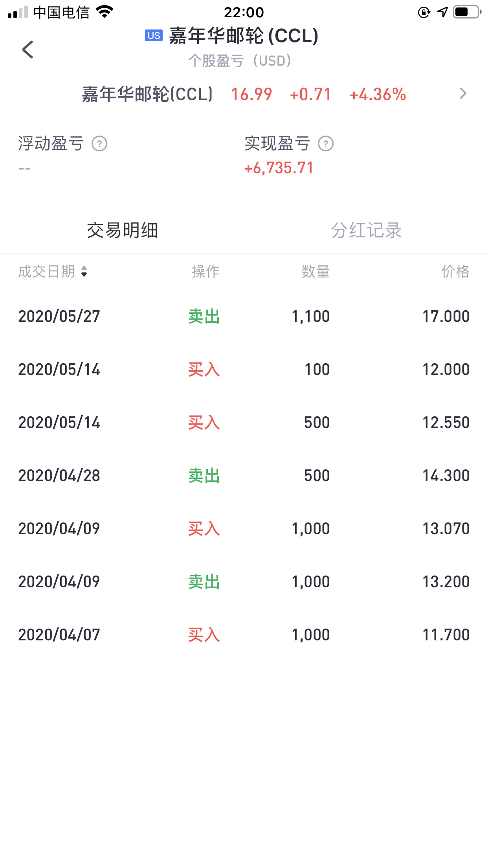Open help icon next to 实现盈亏
The image size is (488, 868).
[326, 143]
